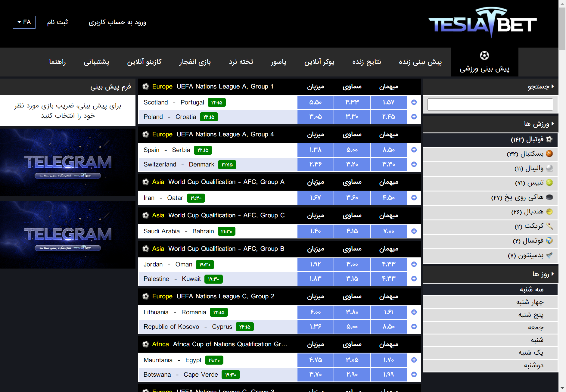Open the Tesla Bet logo homepage
Screen dimensions: 566x392
pos(482,23)
